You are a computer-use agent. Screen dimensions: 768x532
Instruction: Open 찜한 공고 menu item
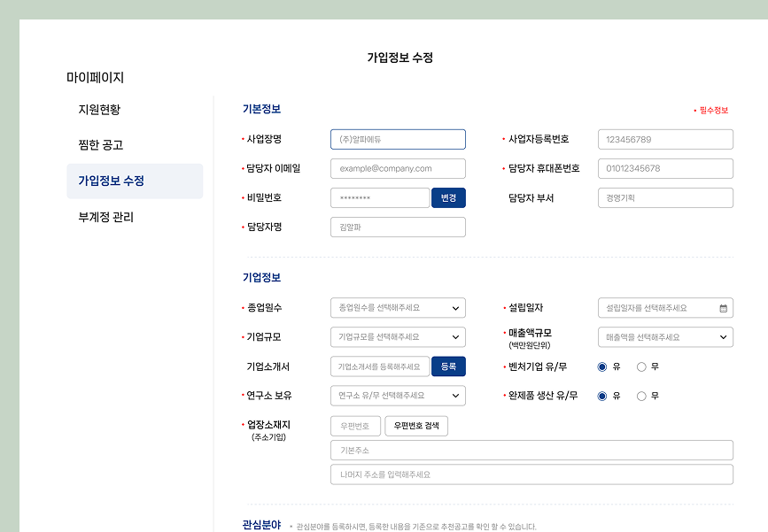[101, 145]
